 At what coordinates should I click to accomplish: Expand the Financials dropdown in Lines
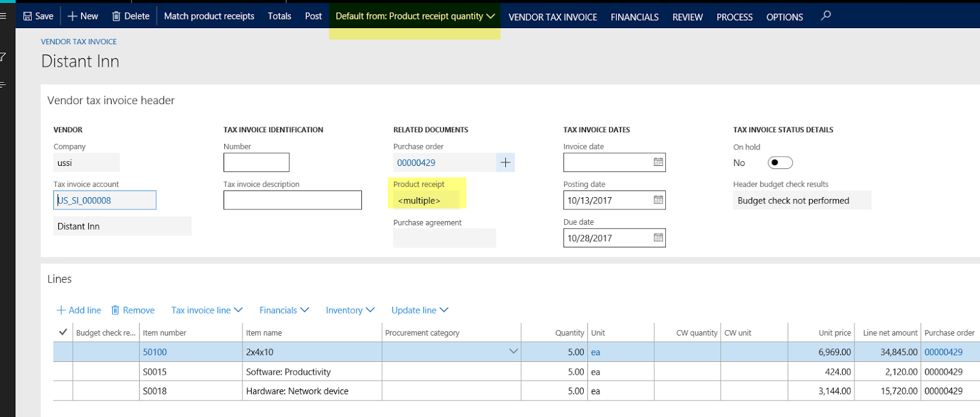(284, 310)
